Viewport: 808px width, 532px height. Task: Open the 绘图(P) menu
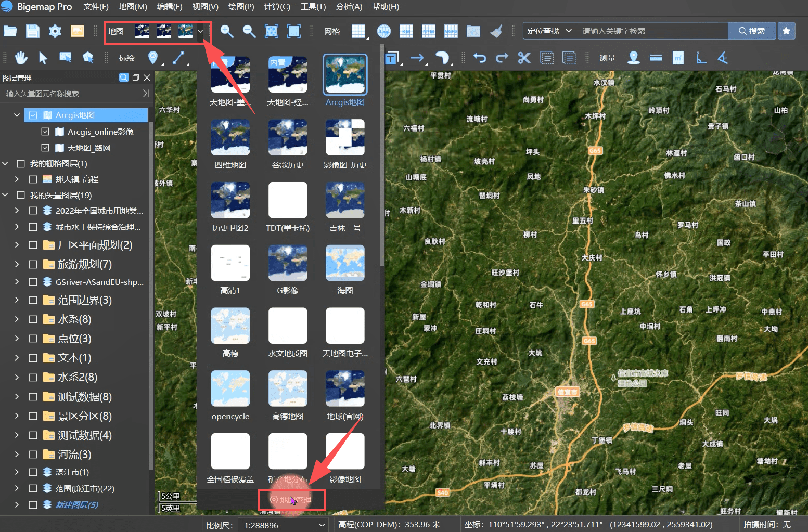coord(241,7)
